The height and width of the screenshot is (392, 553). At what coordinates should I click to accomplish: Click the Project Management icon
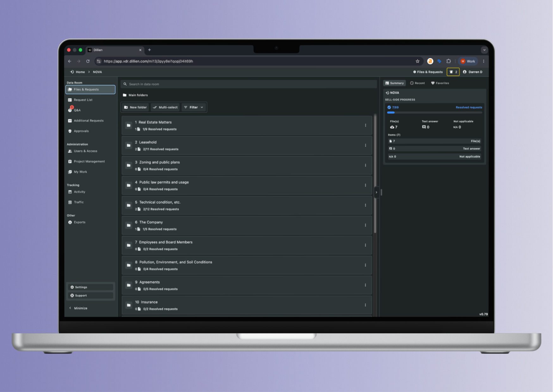tap(70, 162)
